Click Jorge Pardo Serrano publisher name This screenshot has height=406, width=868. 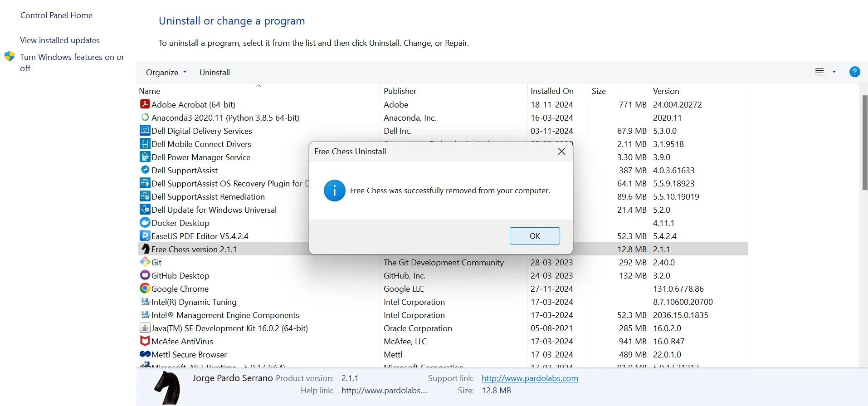click(x=233, y=378)
